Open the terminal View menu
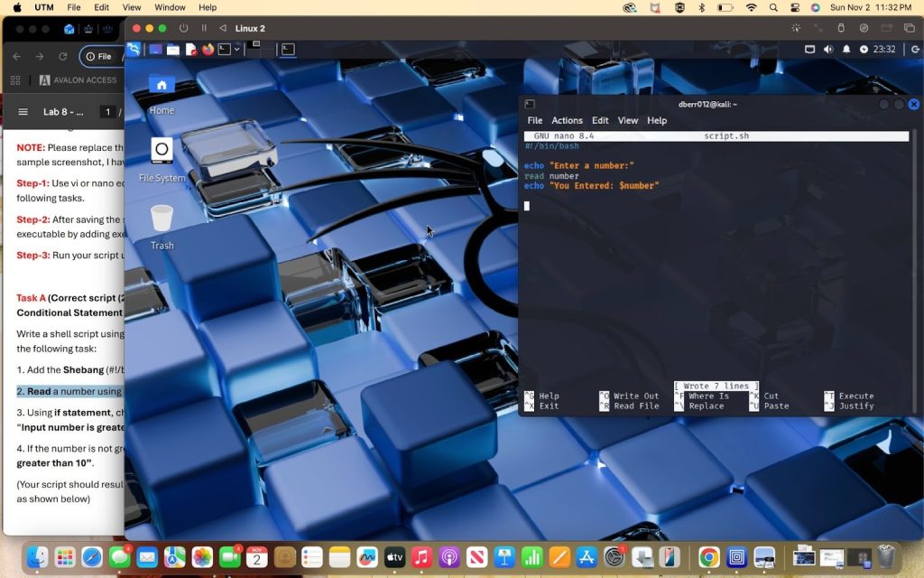This screenshot has width=924, height=578. coord(628,120)
